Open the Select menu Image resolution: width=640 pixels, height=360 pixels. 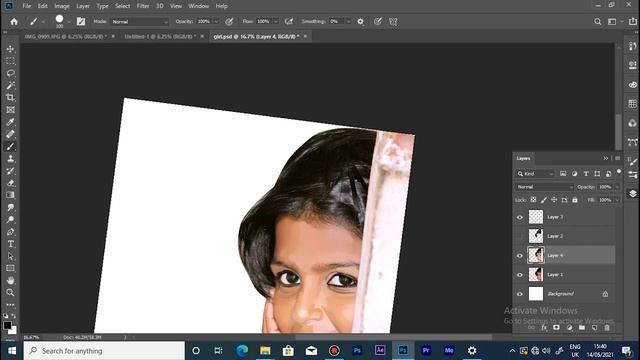click(x=122, y=6)
